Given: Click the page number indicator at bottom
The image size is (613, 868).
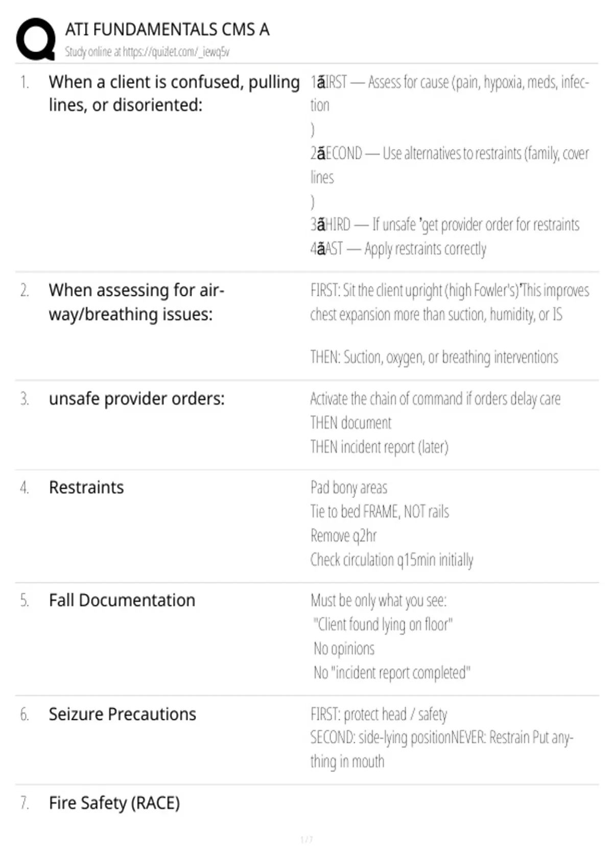Looking at the screenshot, I should 306,839.
